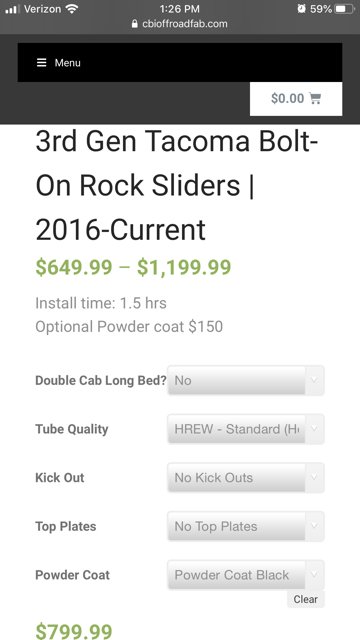Screen dimensions: 360x640
Task: Open the Kick Out options dropdown
Action: point(246,478)
